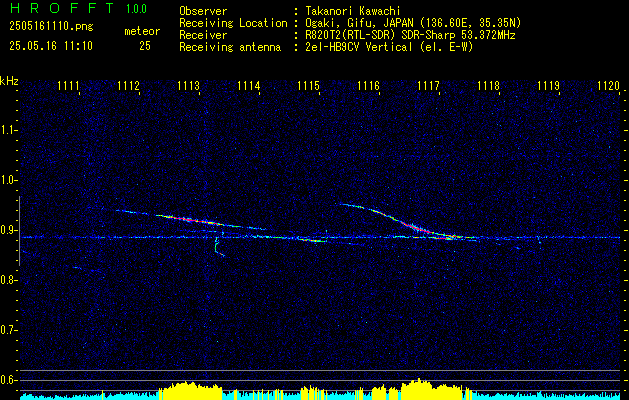Click the green vertical echo below 1113
This screenshot has width=629, height=400.
pos(218,244)
